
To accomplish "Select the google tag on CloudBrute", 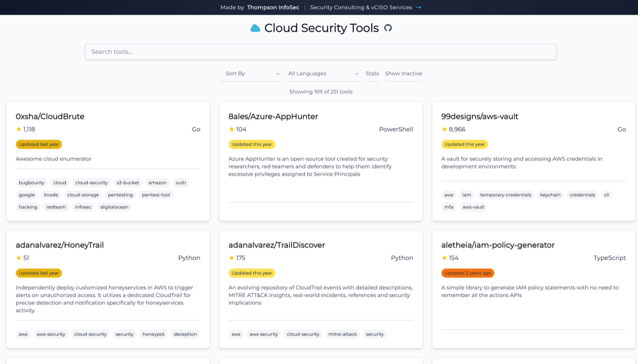I will 27,195.
